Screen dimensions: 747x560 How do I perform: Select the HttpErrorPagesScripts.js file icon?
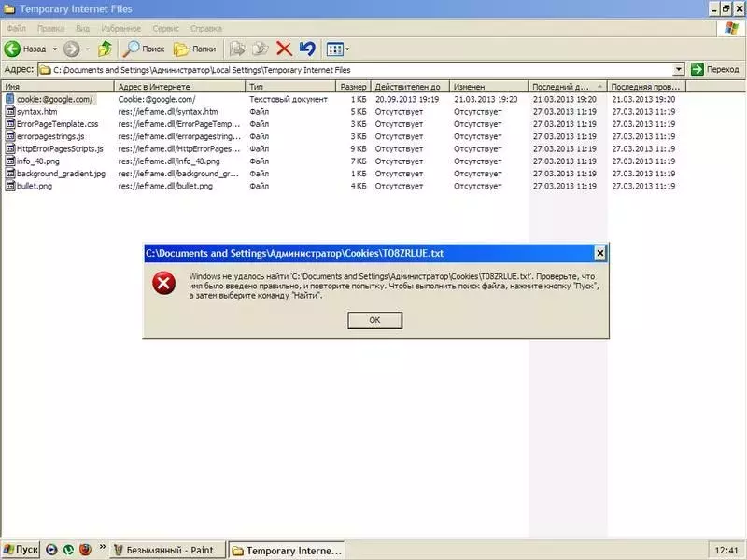[x=10, y=148]
